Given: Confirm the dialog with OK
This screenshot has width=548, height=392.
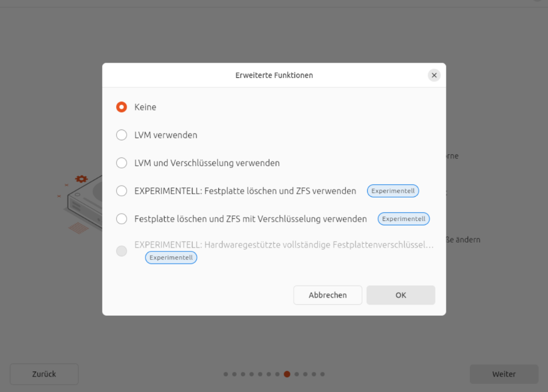Looking at the screenshot, I should (x=401, y=295).
